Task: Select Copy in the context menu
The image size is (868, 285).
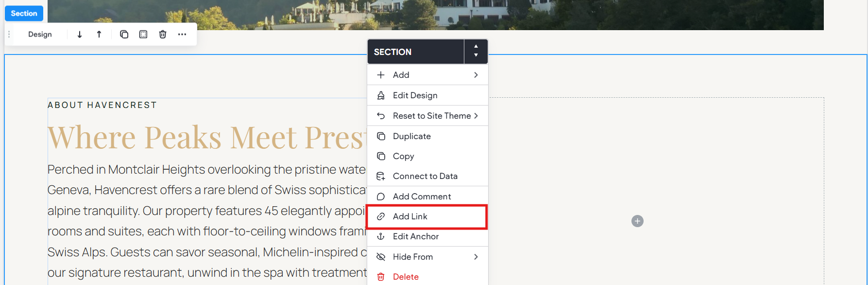Action: click(427, 156)
